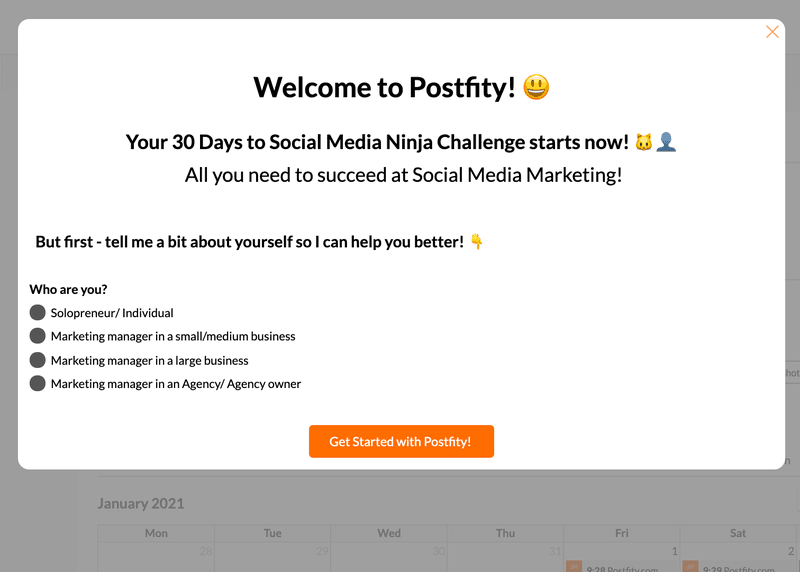Click the post icon on Friday's 9:28 entry
This screenshot has height=572, width=800.
[x=574, y=567]
